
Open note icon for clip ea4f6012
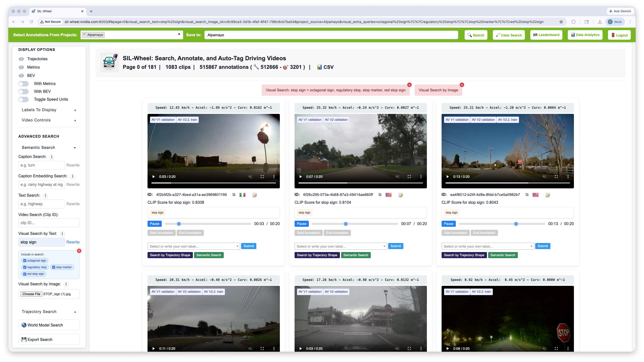547,195
